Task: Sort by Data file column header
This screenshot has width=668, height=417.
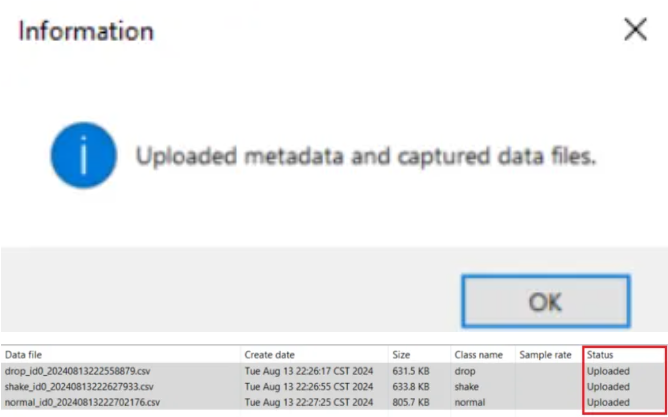Action: pyautogui.click(x=121, y=355)
